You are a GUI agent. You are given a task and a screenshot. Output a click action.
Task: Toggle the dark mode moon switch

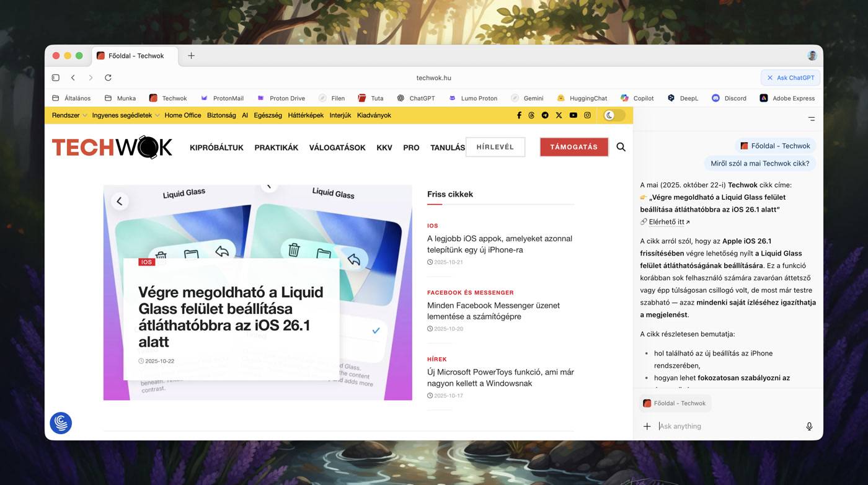tap(614, 115)
